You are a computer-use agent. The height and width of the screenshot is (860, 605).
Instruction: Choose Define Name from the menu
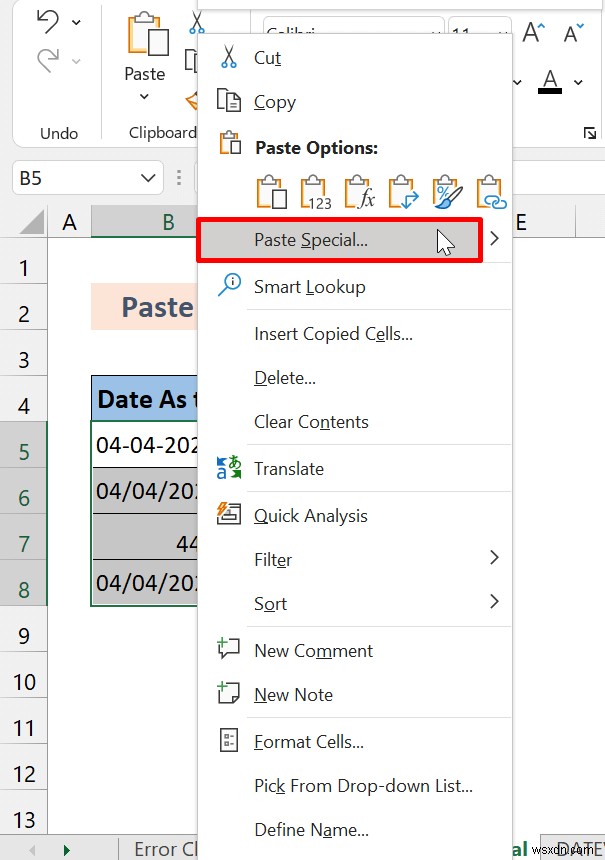pos(355,830)
